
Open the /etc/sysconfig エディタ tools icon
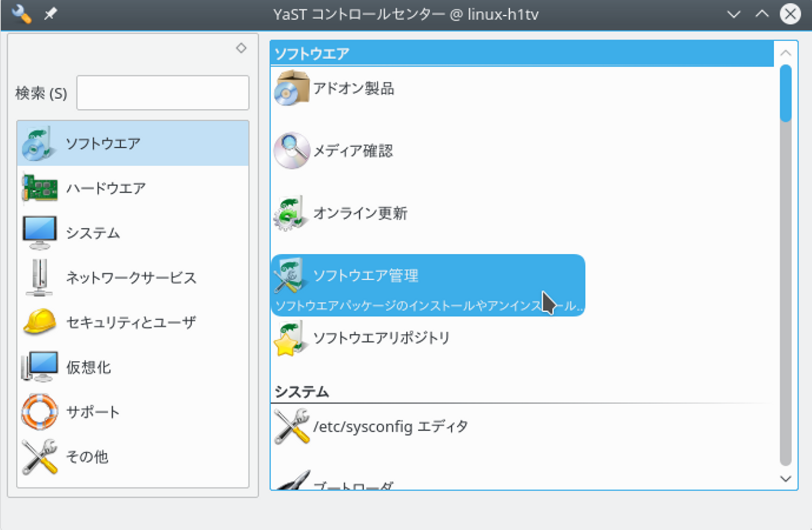[x=292, y=426]
